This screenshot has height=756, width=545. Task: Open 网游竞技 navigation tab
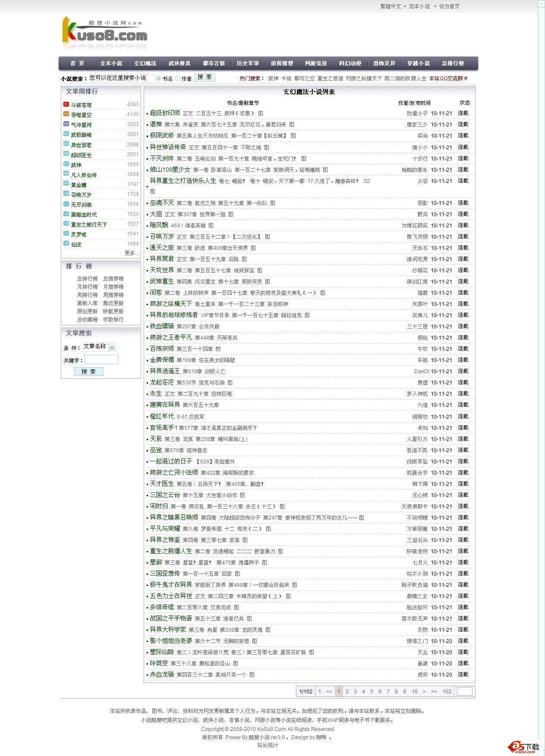point(316,63)
